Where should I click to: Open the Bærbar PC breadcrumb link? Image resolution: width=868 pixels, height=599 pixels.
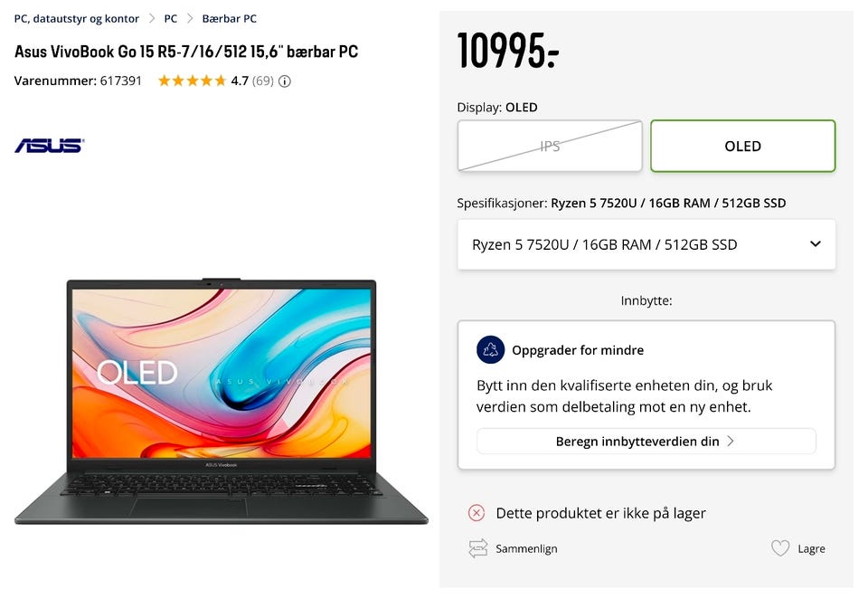[x=229, y=19]
